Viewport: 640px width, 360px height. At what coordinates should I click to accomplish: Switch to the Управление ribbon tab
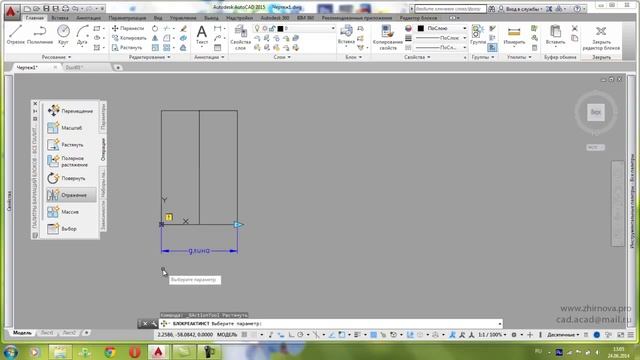click(x=182, y=18)
